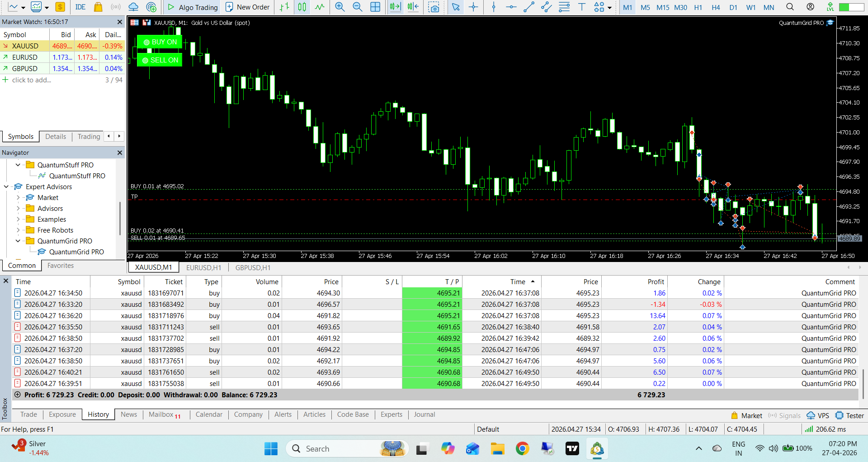Viewport: 868px width, 462px height.
Task: Collapse the QuantumStuff PRO folder
Action: tap(18, 165)
